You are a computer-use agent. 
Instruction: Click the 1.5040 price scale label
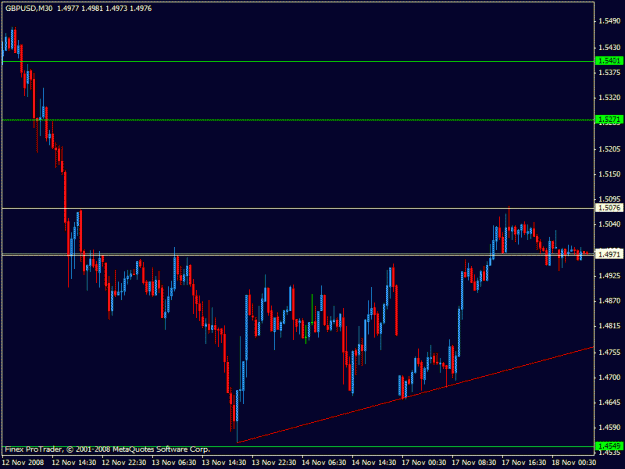coord(609,224)
